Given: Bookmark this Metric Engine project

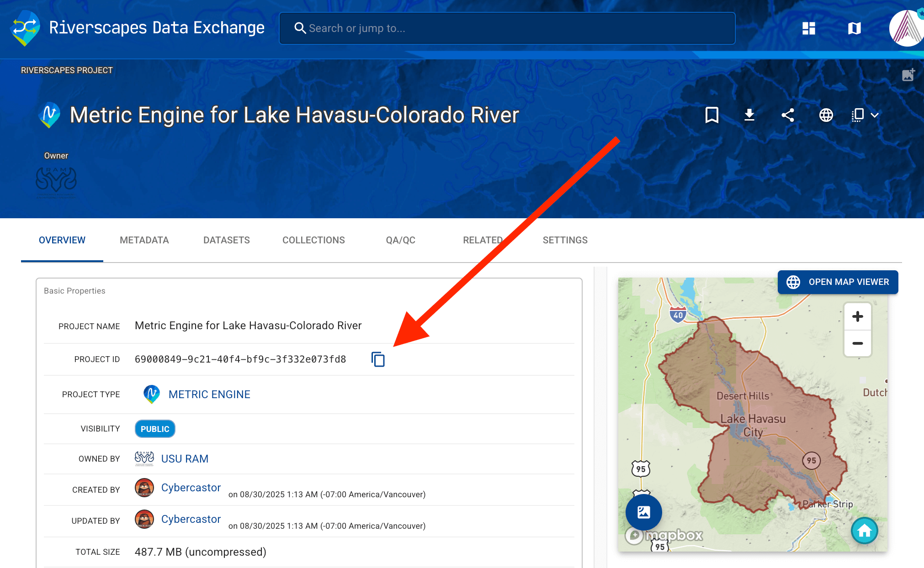Looking at the screenshot, I should [x=712, y=115].
